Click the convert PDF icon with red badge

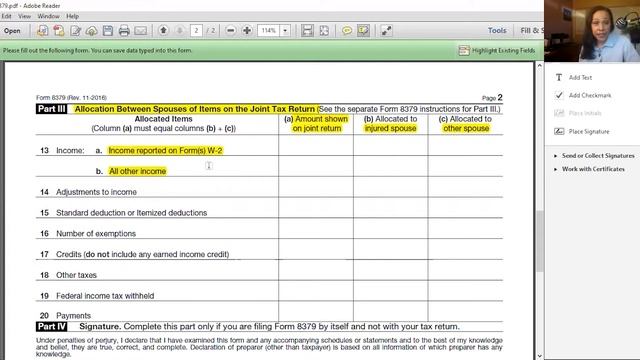59,31
